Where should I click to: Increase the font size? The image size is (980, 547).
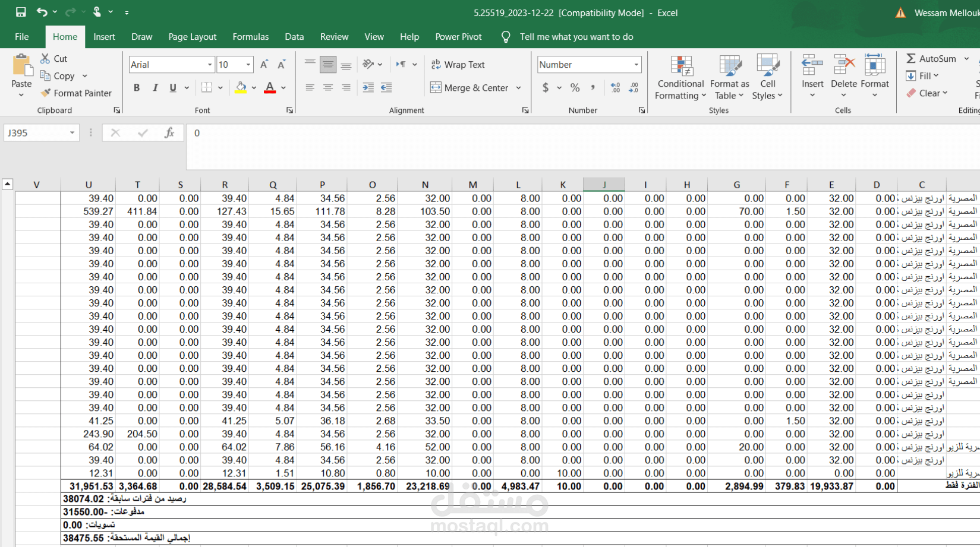coord(264,64)
